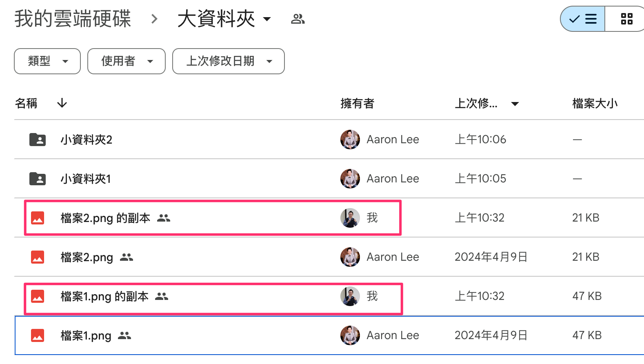Screen dimensions: 644x364
Task: Reverse the name sort direction arrow
Action: 62,103
